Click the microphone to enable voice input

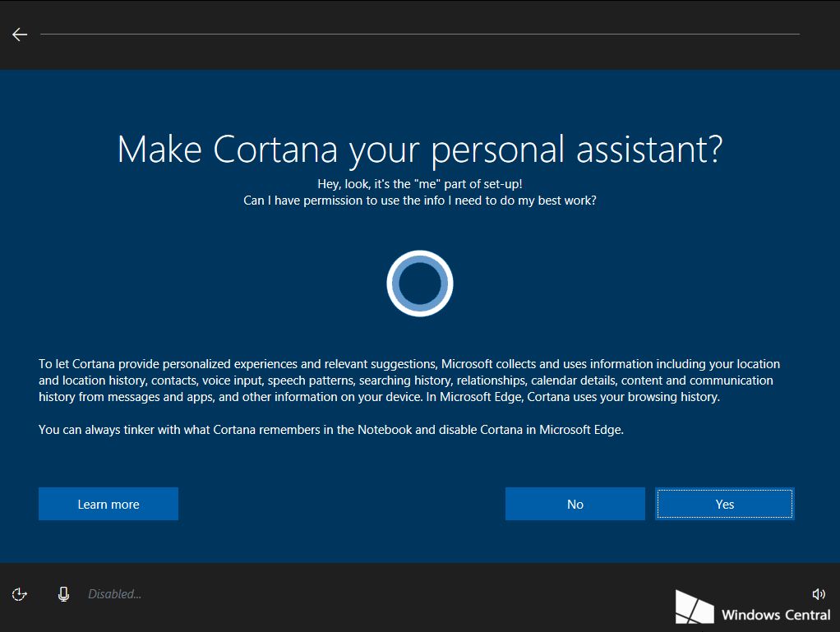63,593
